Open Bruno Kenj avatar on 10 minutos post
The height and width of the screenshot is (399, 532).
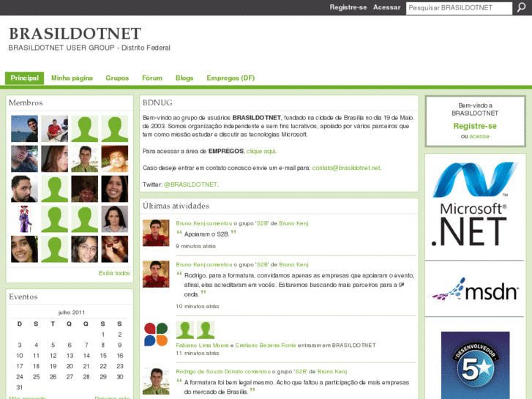coord(156,274)
